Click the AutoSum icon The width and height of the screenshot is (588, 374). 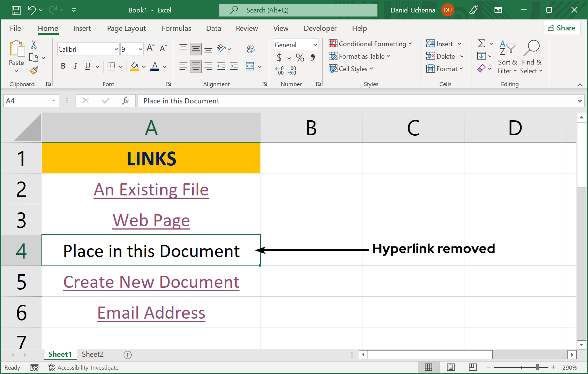tap(482, 44)
